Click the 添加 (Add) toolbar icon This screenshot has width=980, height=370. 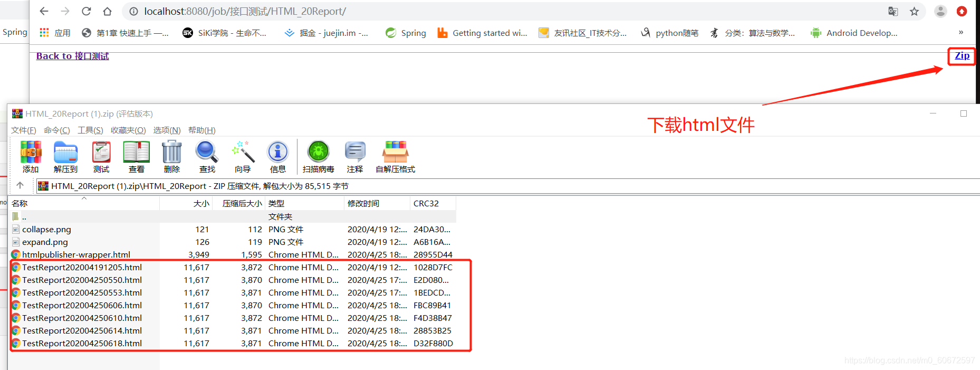pos(31,157)
